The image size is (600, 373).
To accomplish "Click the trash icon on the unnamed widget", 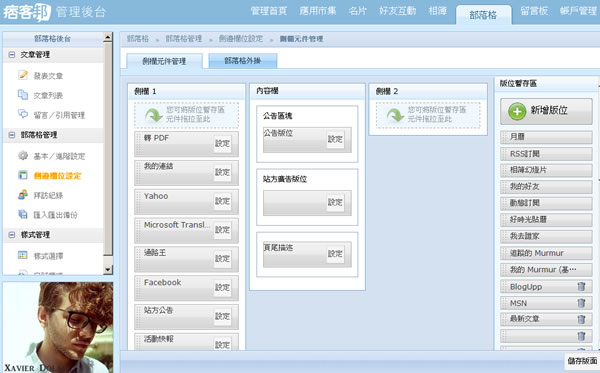I will pos(581,336).
